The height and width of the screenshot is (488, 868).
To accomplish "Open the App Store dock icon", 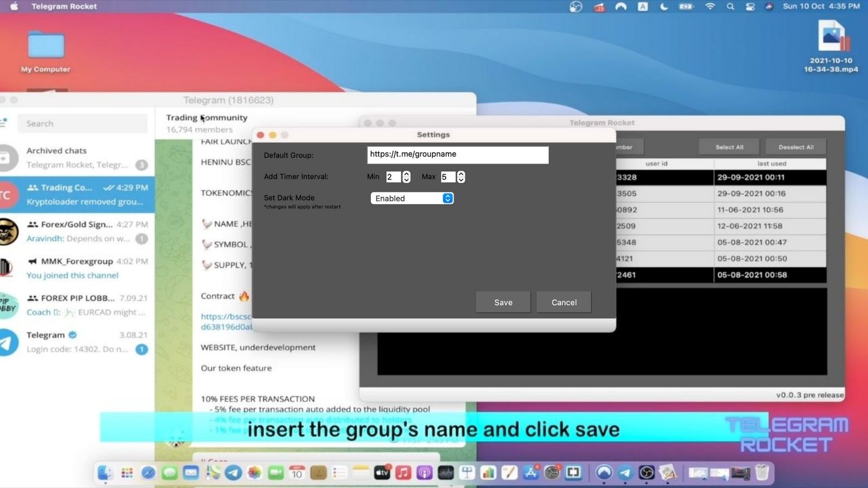I will tap(531, 473).
